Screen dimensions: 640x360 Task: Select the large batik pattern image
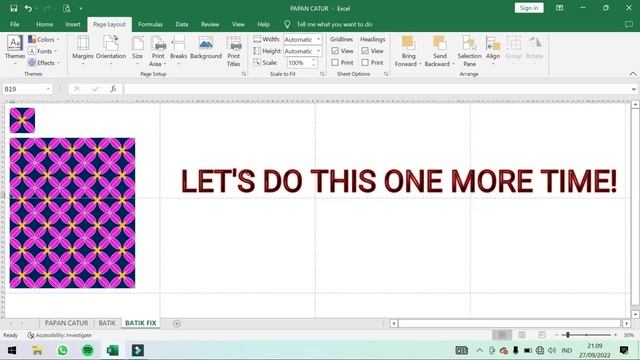pyautogui.click(x=72, y=213)
